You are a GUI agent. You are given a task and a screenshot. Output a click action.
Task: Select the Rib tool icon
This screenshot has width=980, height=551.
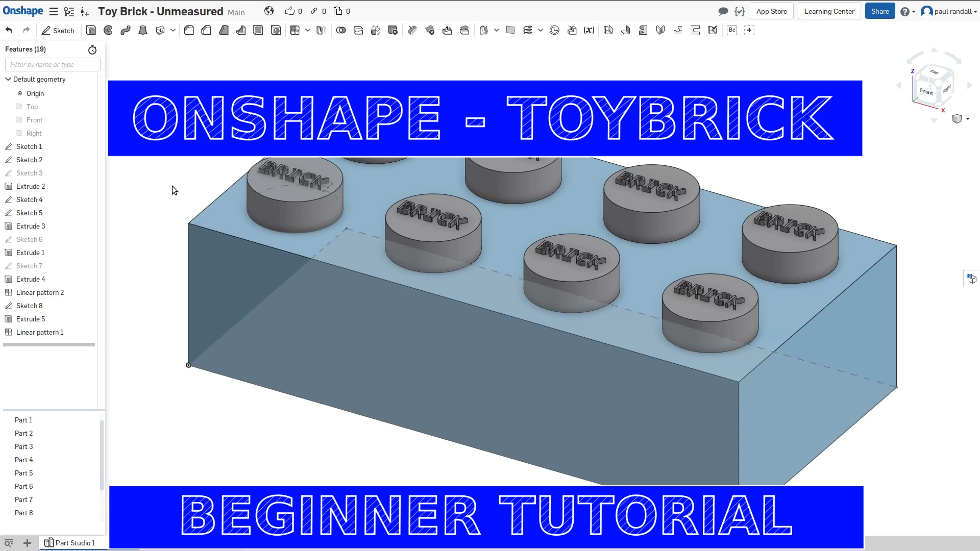(x=241, y=30)
